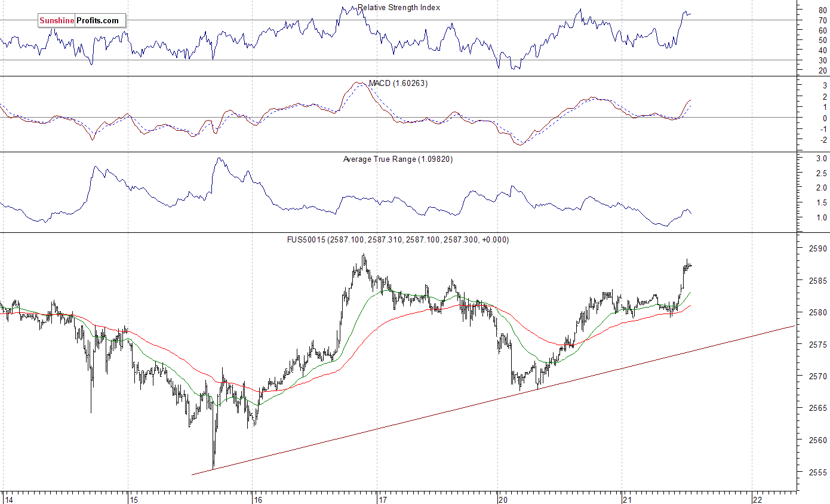Click date label 14 on time axis

(8, 499)
